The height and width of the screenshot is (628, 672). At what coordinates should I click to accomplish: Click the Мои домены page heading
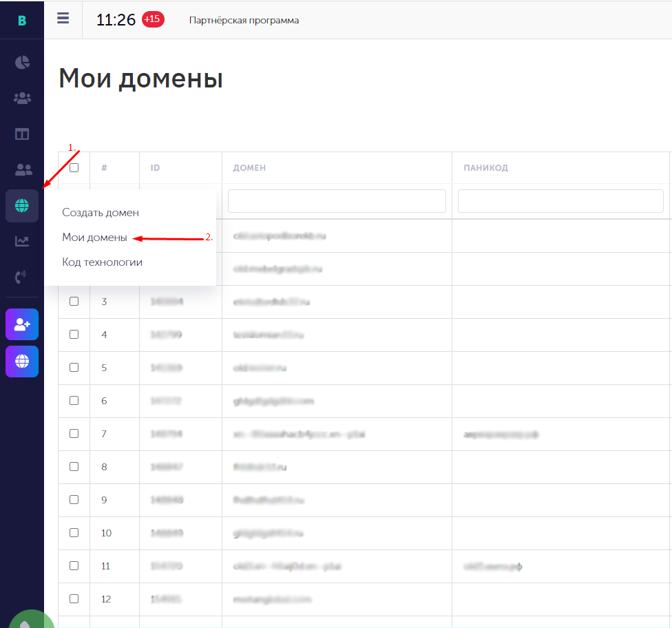(141, 78)
